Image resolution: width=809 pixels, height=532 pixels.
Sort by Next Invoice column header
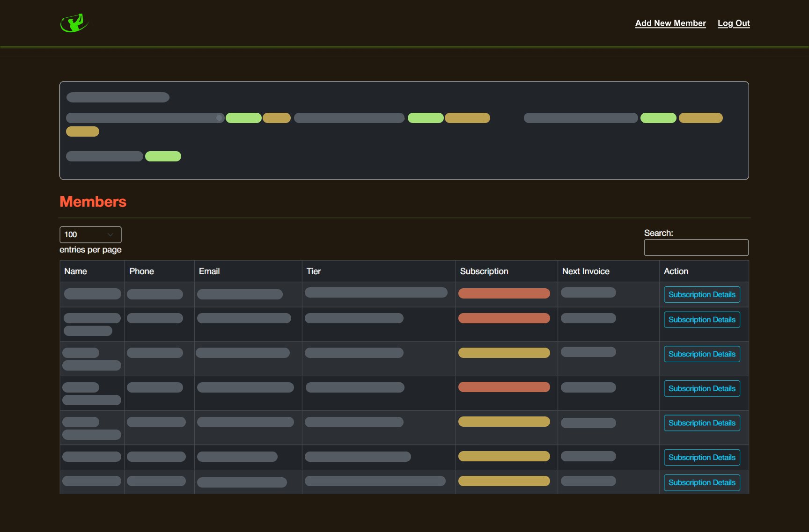[x=585, y=271]
